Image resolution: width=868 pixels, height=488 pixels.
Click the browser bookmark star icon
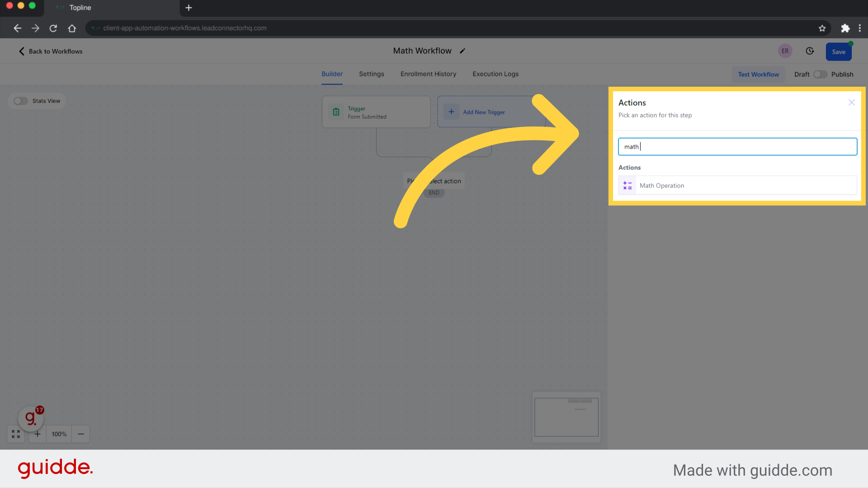tap(822, 28)
